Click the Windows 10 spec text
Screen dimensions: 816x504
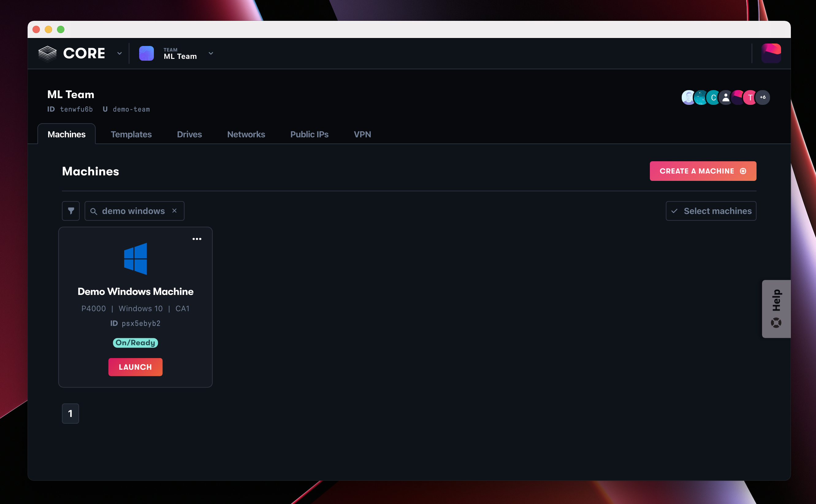click(x=141, y=308)
